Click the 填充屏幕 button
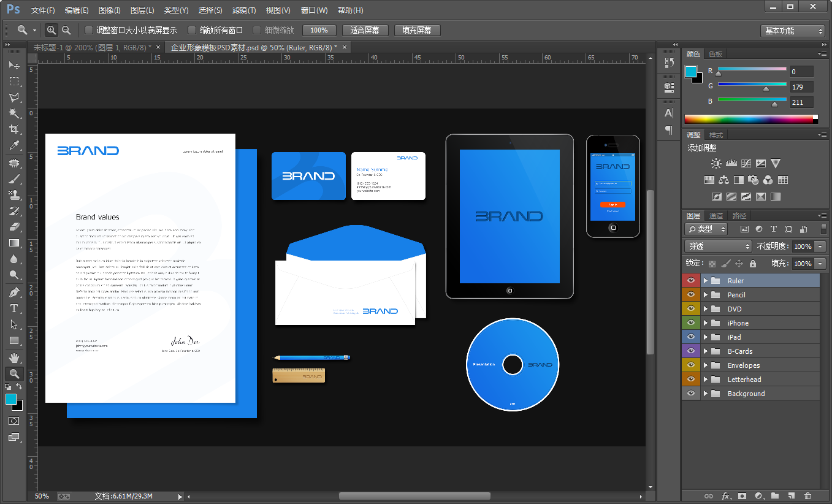The height and width of the screenshot is (504, 832). click(x=417, y=30)
